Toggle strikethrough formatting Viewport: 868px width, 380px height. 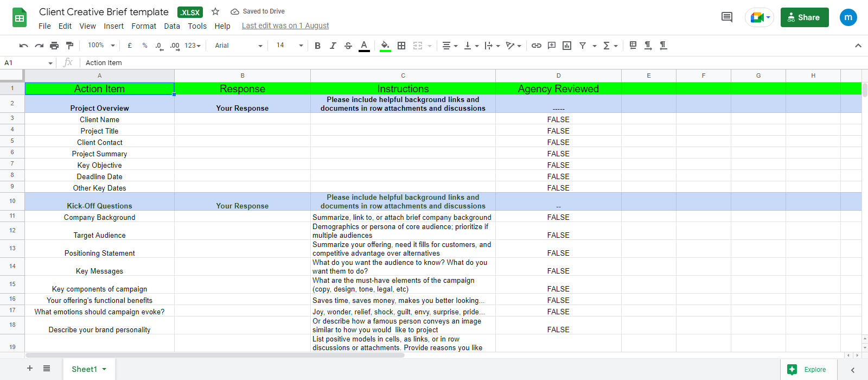pos(348,46)
